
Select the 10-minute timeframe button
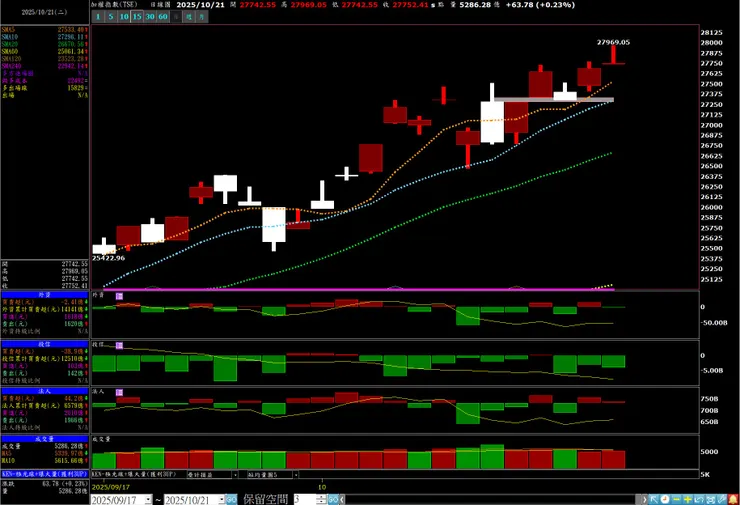(x=124, y=17)
